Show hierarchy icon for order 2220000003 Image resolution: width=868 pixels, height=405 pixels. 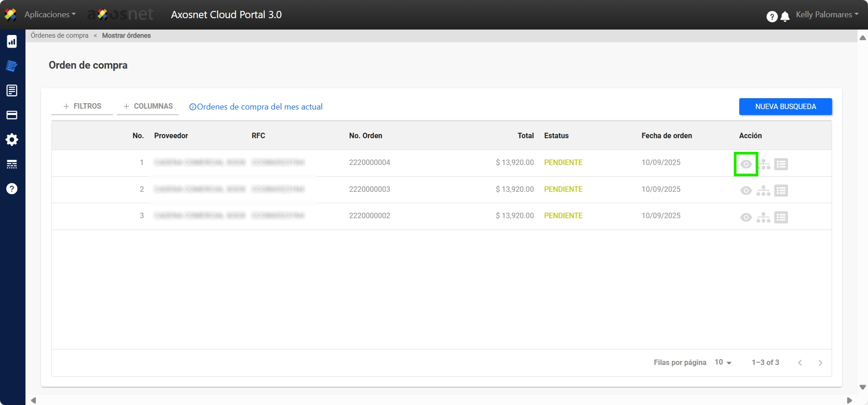tap(763, 191)
